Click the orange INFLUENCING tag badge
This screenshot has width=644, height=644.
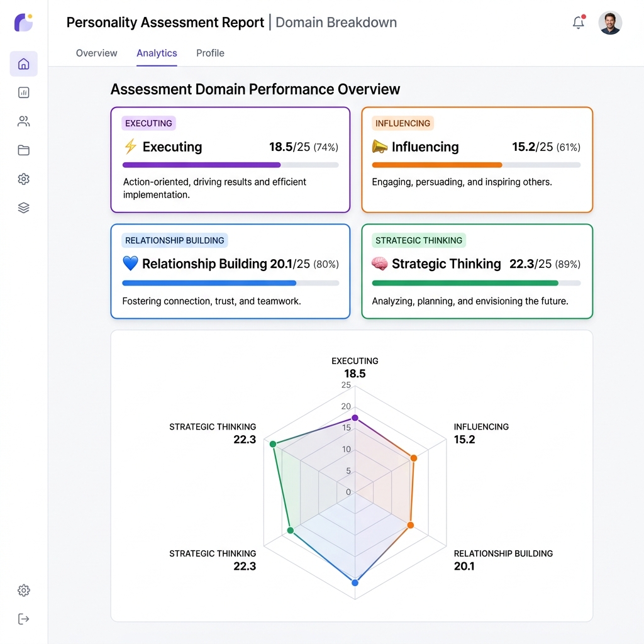coord(402,123)
